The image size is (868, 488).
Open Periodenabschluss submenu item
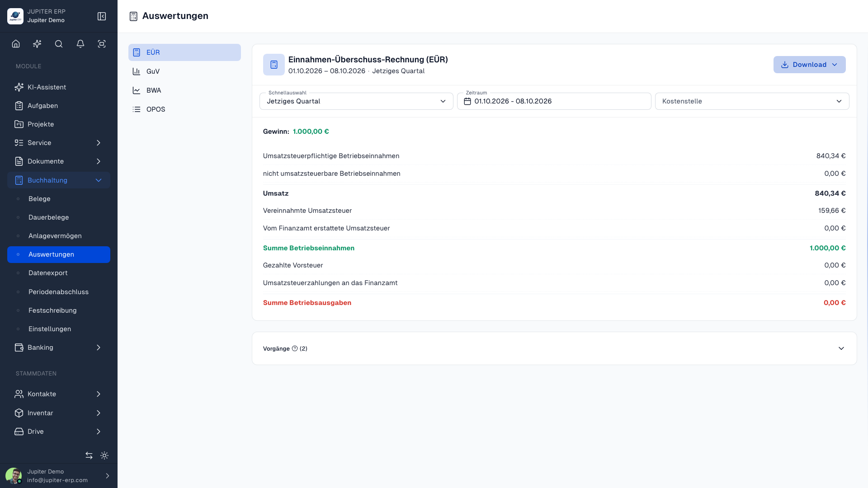tap(59, 292)
